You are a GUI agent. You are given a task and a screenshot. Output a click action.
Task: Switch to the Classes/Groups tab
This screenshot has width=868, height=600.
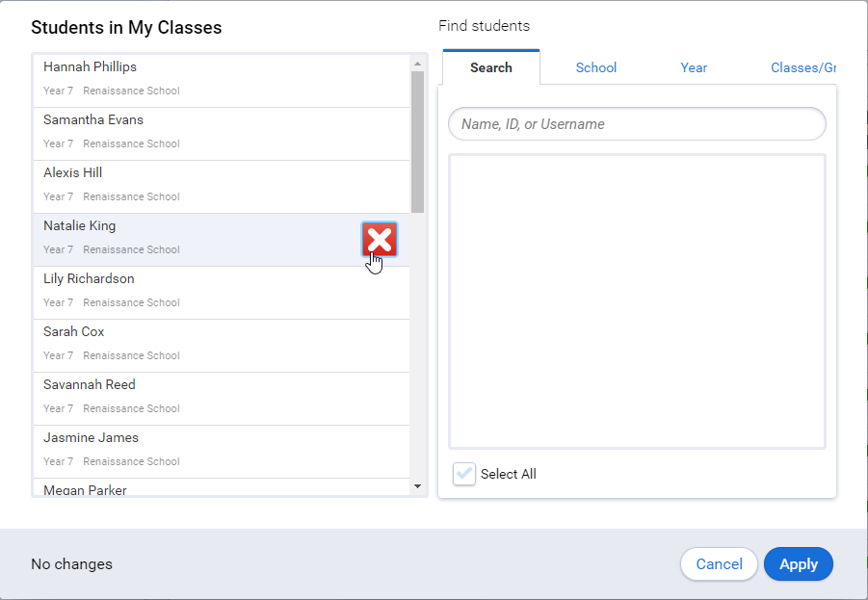(802, 67)
